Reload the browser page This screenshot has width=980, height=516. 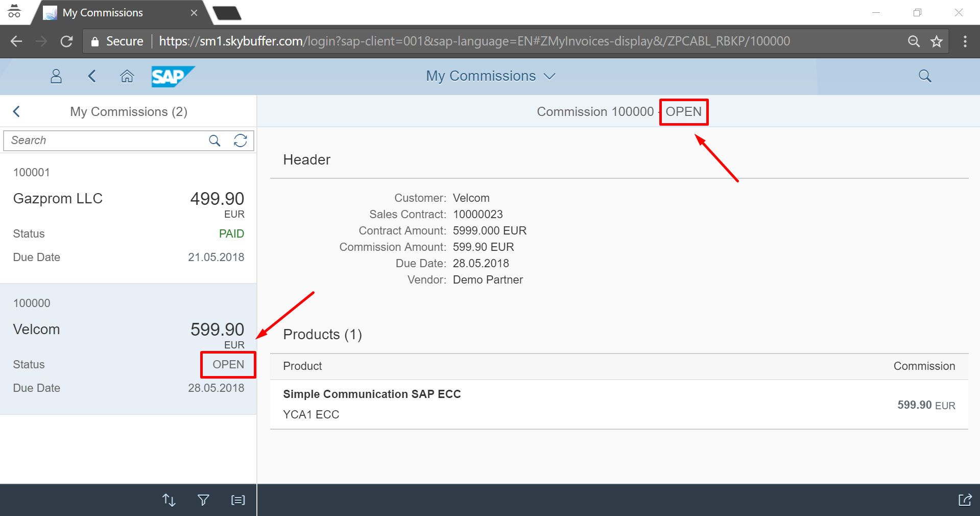(66, 41)
